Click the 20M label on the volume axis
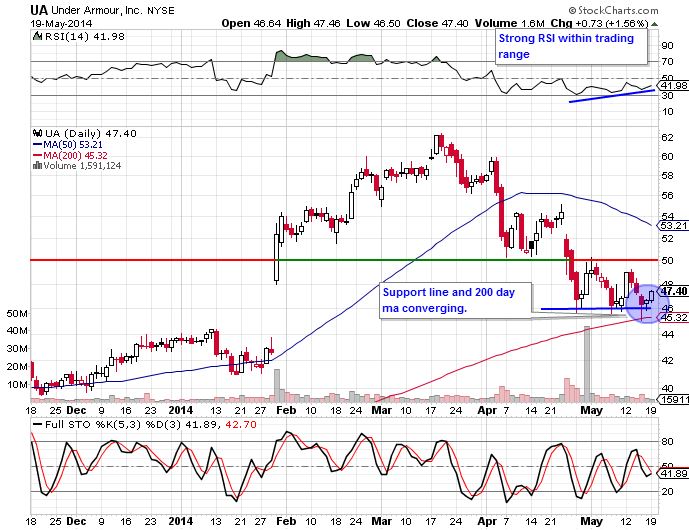The height and width of the screenshot is (530, 689). [17, 367]
